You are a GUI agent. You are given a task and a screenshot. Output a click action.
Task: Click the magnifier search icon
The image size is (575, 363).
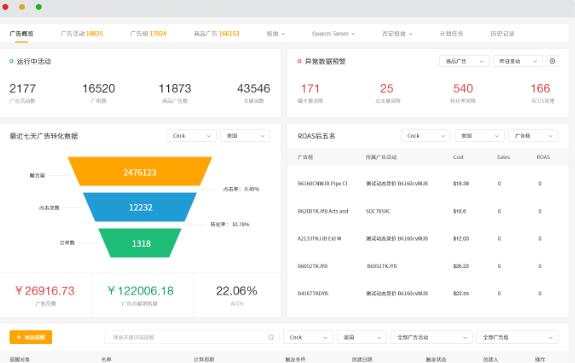[x=271, y=337]
